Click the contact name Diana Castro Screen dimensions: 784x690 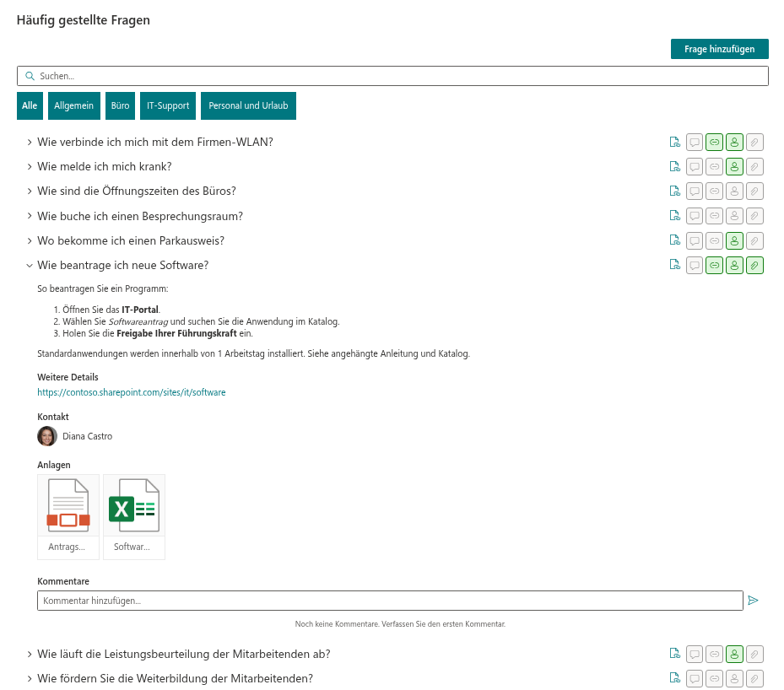pos(88,437)
